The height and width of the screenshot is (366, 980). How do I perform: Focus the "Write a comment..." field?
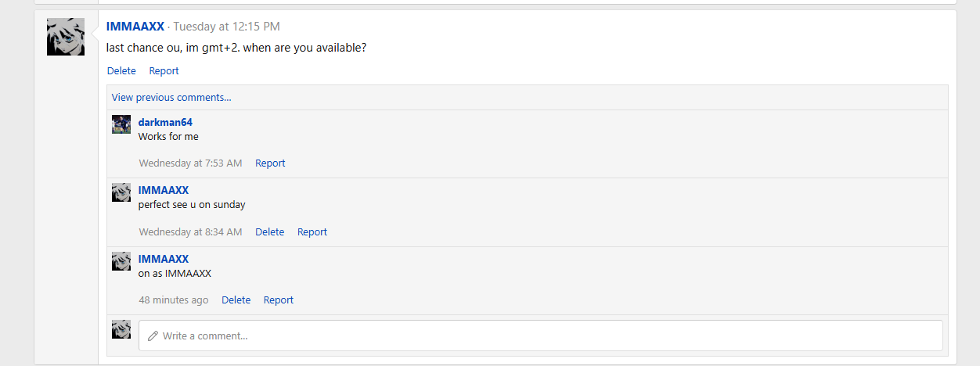pos(540,335)
